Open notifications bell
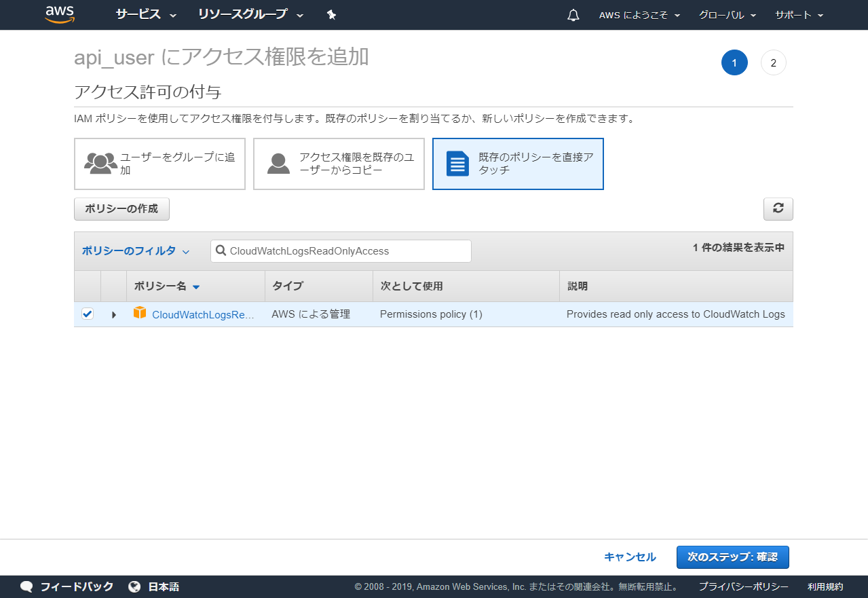 [573, 15]
